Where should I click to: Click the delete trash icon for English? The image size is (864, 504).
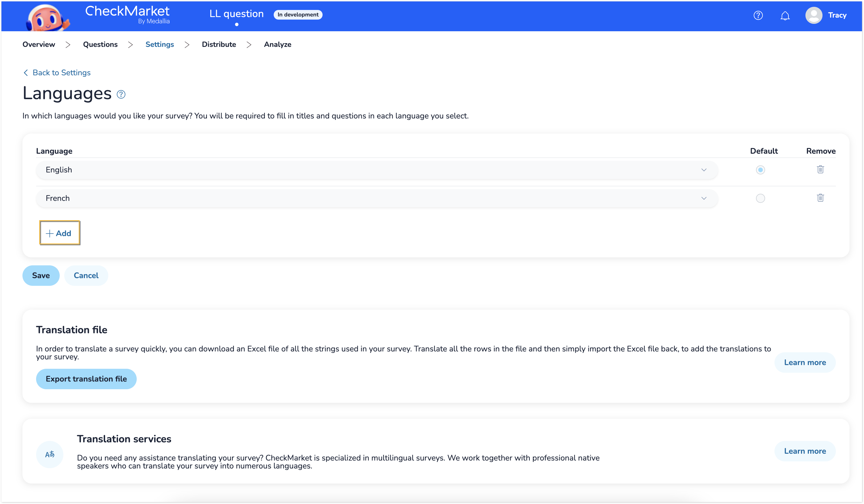pyautogui.click(x=820, y=169)
